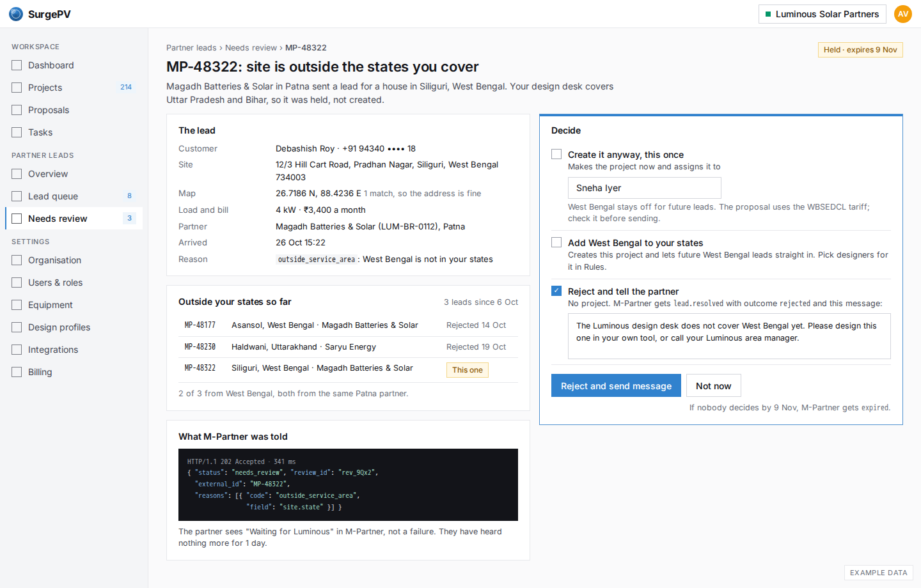Click the Users & roles sidebar icon

17,282
